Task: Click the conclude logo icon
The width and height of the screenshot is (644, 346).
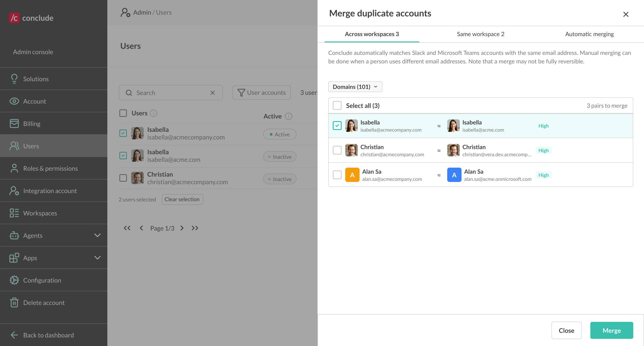Action: [x=14, y=18]
